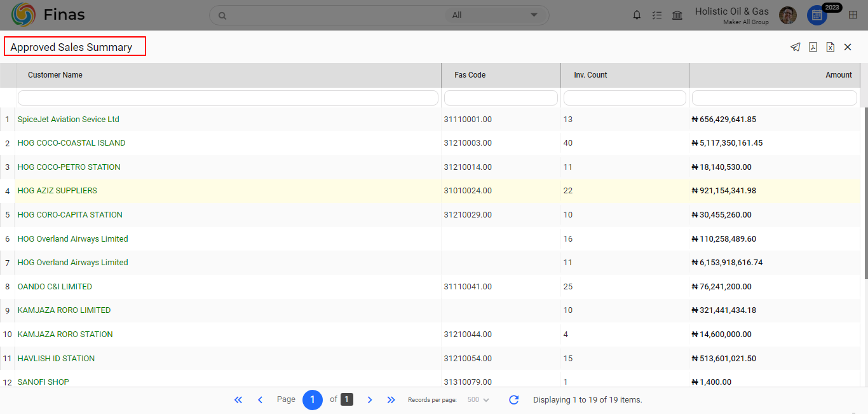The height and width of the screenshot is (414, 868).
Task: Select Fas Code 31110041.00 cell
Action: (x=468, y=287)
